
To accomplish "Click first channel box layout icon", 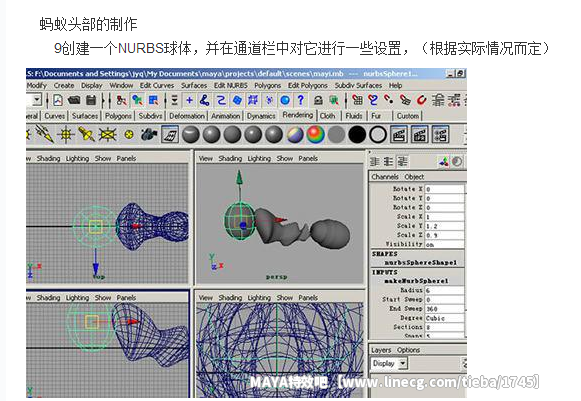I will coord(375,162).
